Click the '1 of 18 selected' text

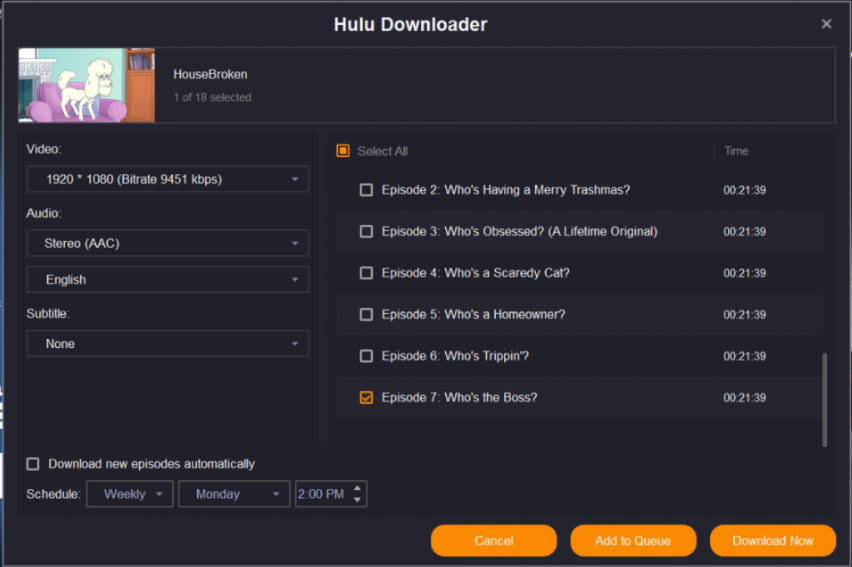pos(212,97)
